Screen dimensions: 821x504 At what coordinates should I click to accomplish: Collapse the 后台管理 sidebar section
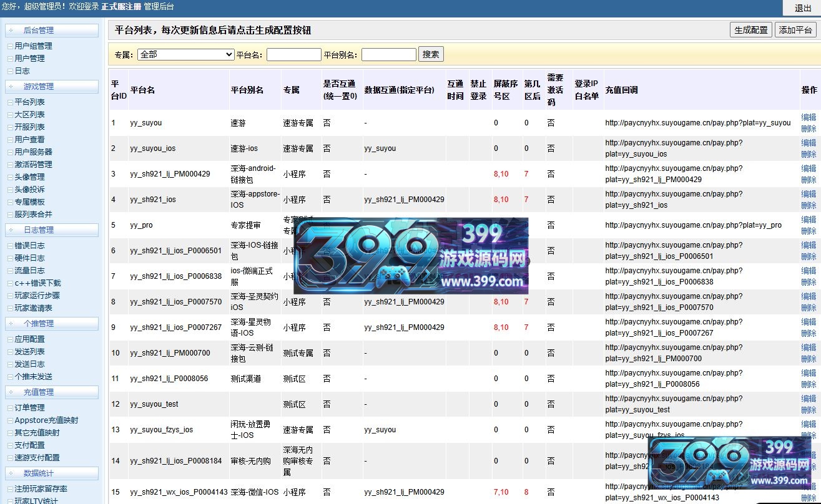coord(52,31)
